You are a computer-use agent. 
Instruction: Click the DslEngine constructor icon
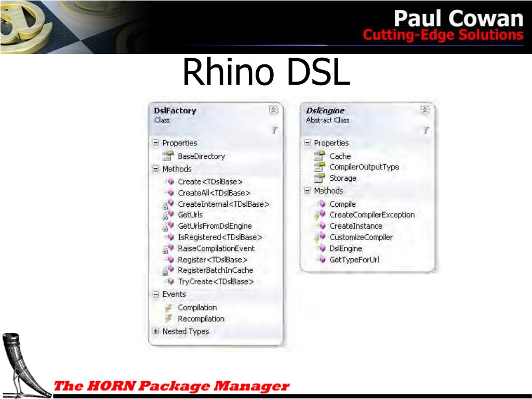point(321,248)
